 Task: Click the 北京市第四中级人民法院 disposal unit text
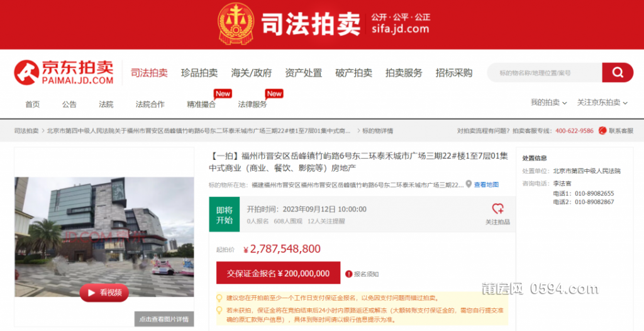[587, 171]
